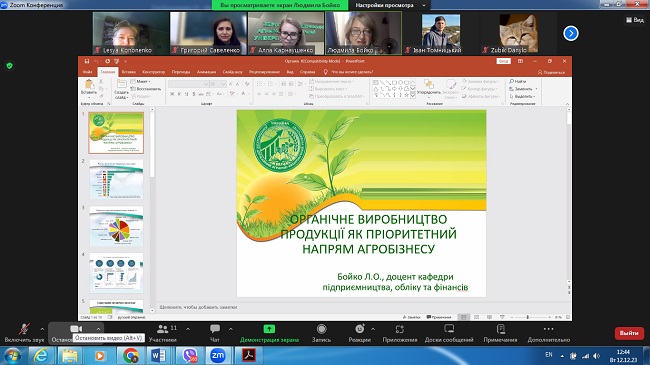Open Реакции reactions icon
Viewport: 650px width, 365px height.
pyautogui.click(x=359, y=329)
